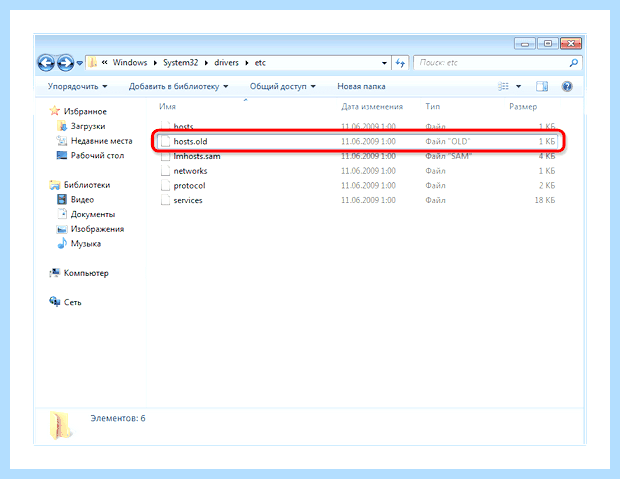The height and width of the screenshot is (479, 620).
Task: Click Новая папка button
Action: pos(361,86)
